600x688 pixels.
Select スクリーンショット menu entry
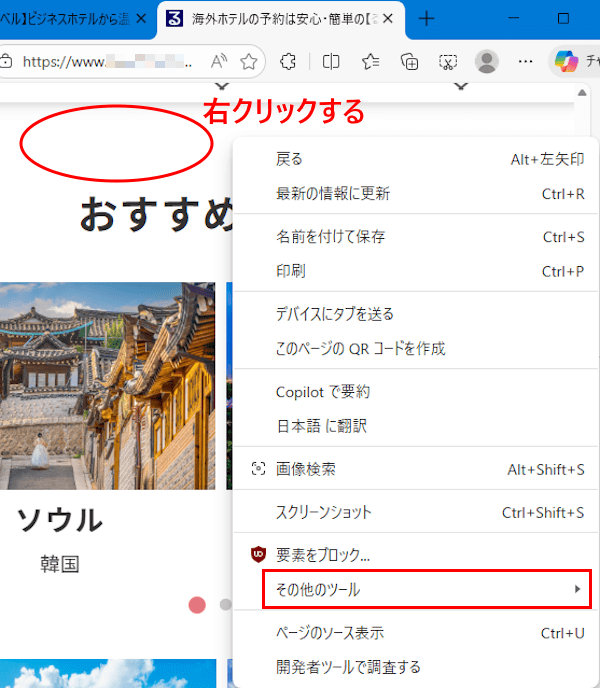coord(416,512)
